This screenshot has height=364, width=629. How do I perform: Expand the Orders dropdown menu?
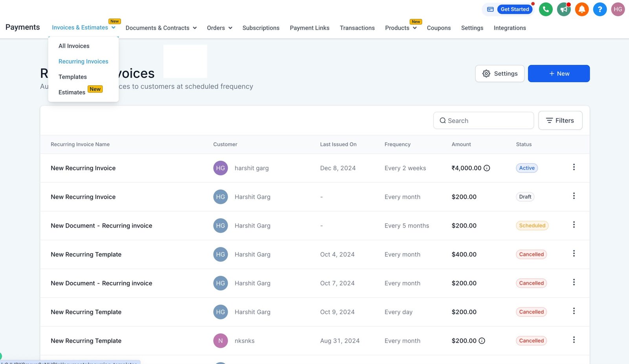(219, 28)
